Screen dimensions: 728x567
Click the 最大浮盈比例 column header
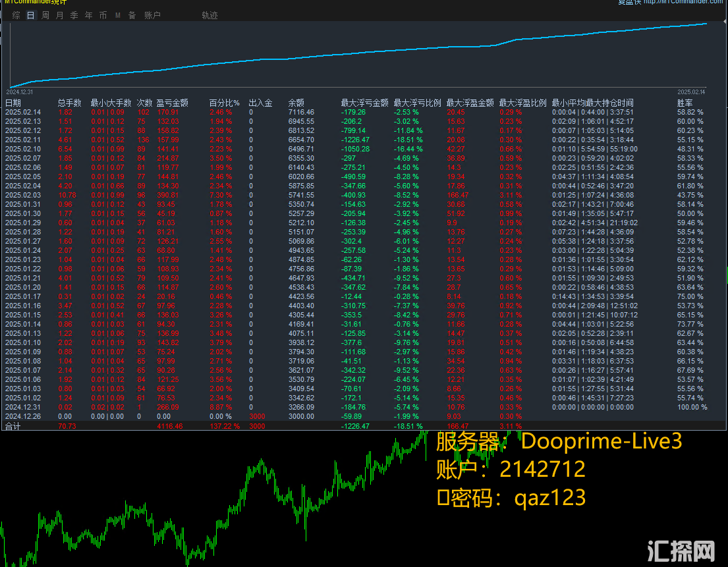click(x=523, y=103)
